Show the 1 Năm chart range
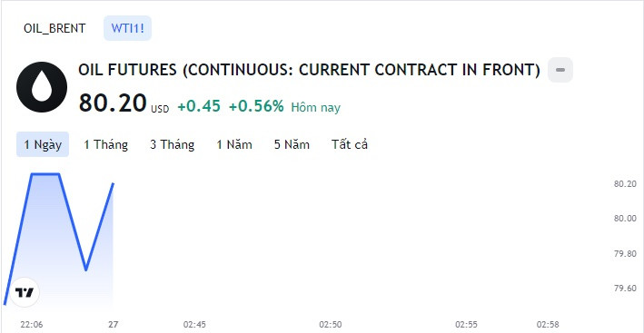Image resolution: width=644 pixels, height=333 pixels. [x=234, y=144]
